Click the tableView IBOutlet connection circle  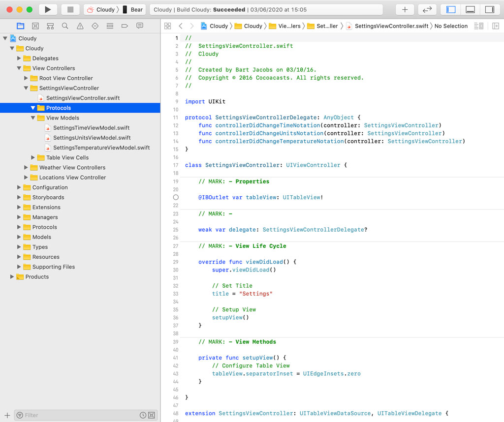[x=176, y=197]
